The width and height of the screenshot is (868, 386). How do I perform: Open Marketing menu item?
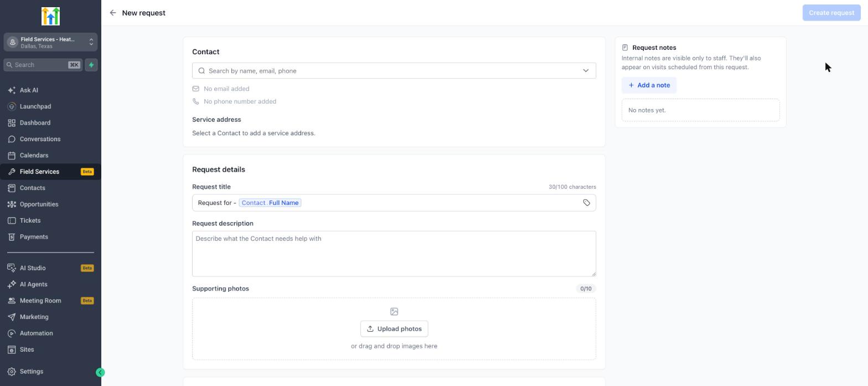(50, 317)
